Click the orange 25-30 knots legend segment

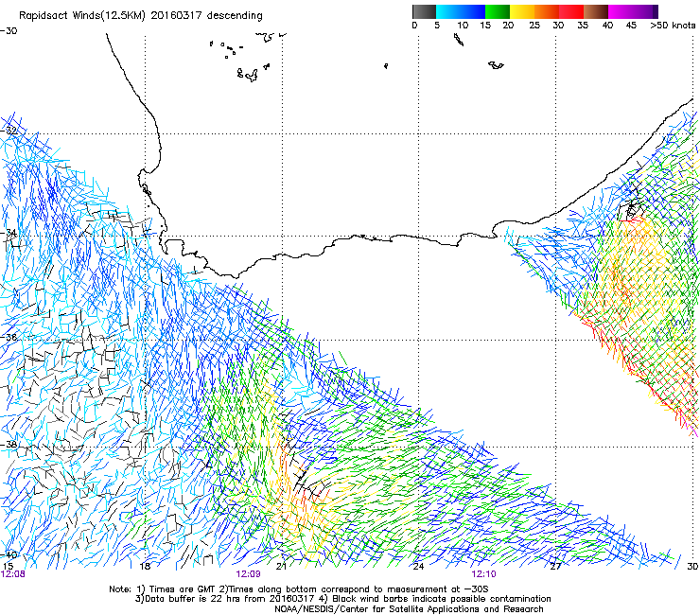coord(547,11)
